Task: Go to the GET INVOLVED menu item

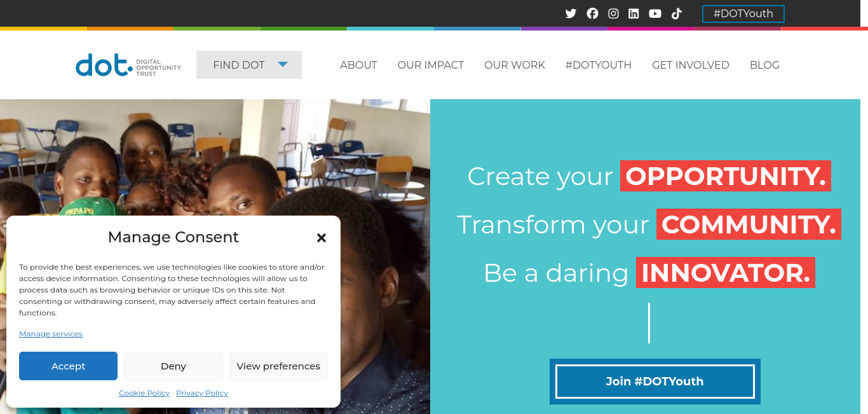Action: (691, 65)
